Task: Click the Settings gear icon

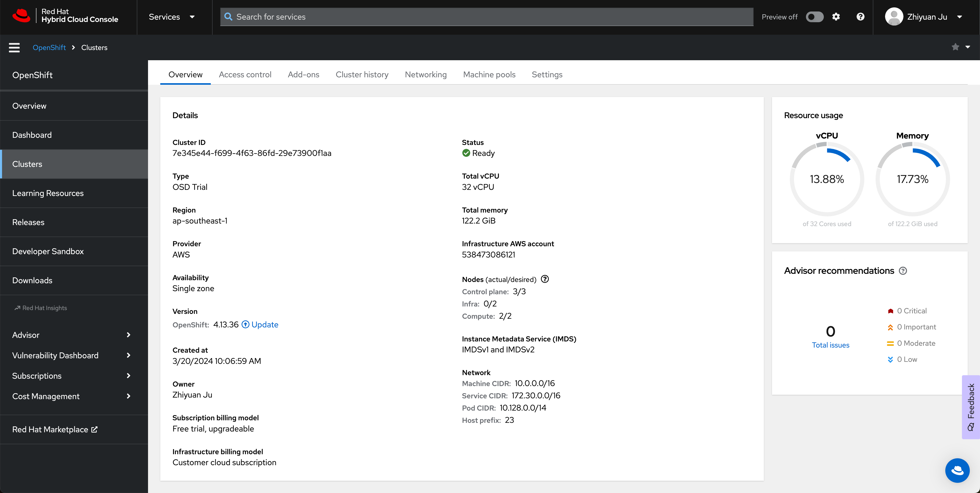Action: [x=836, y=17]
